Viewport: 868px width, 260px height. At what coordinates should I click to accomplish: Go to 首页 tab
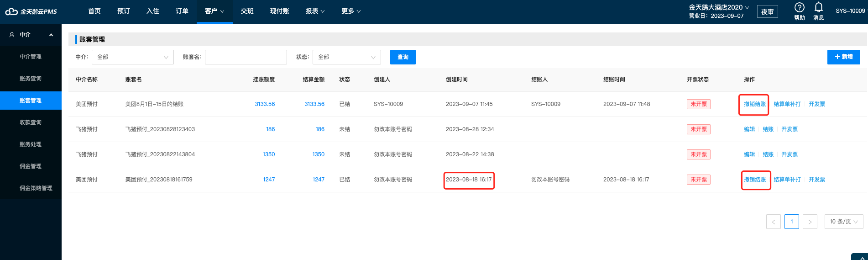[x=94, y=11]
